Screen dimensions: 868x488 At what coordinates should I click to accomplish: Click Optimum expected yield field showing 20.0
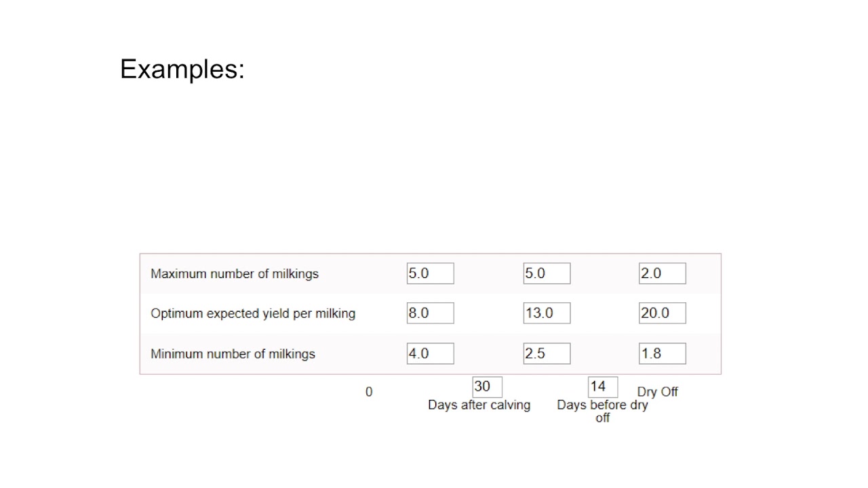(x=662, y=313)
